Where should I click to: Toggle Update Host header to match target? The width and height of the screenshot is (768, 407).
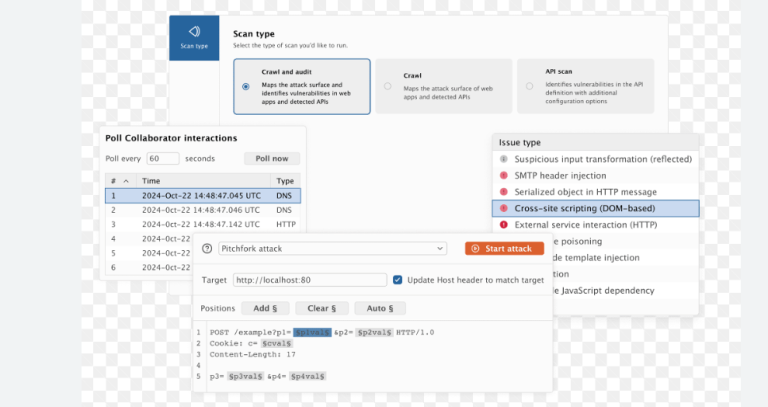[x=397, y=280]
